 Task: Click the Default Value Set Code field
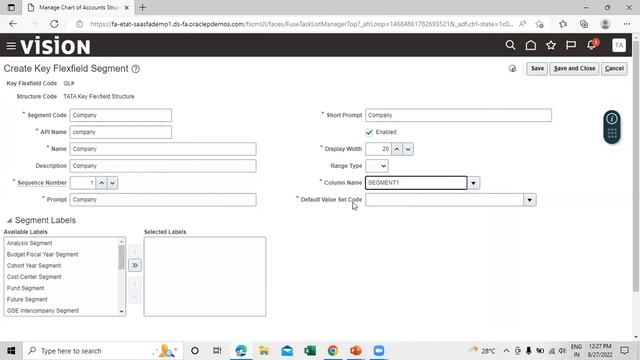[x=444, y=200]
